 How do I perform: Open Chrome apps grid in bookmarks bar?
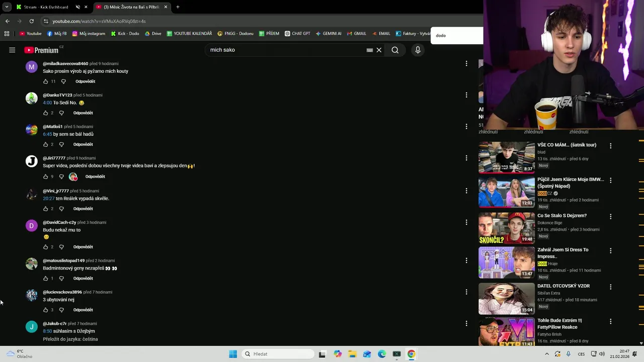click(x=7, y=34)
